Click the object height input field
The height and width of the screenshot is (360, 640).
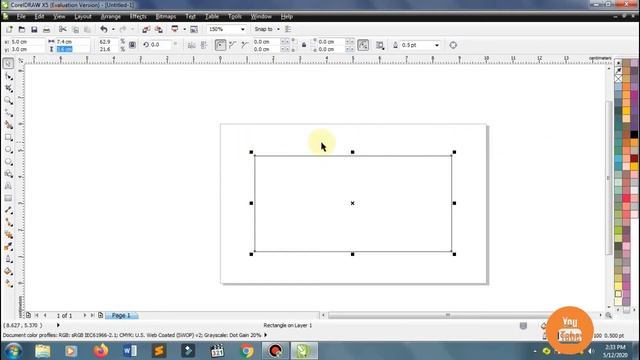click(x=73, y=49)
